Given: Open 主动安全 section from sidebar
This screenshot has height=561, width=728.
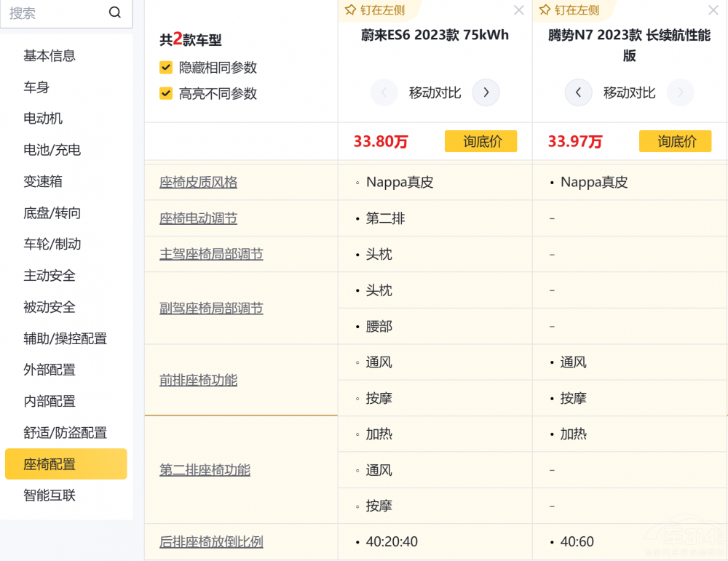Looking at the screenshot, I should 50,276.
